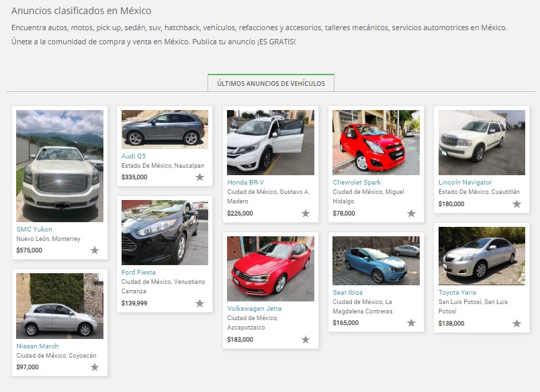The image size is (540, 392).
Task: Click the $575,000 price
Action: 30,250
